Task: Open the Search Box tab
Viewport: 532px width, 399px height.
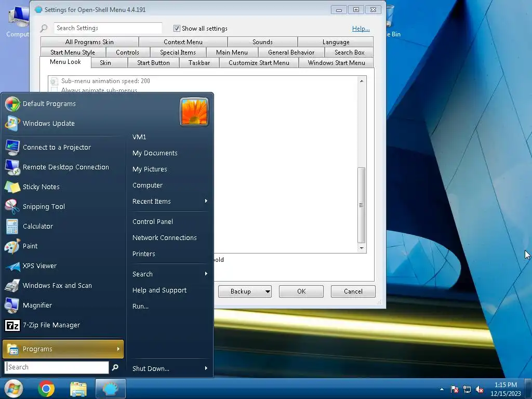Action: pyautogui.click(x=350, y=52)
